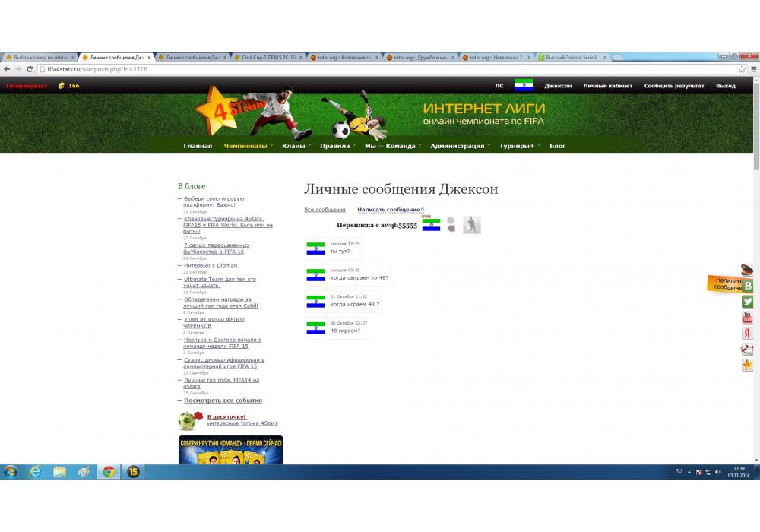Go to Главная in the navigation bar

tap(198, 146)
